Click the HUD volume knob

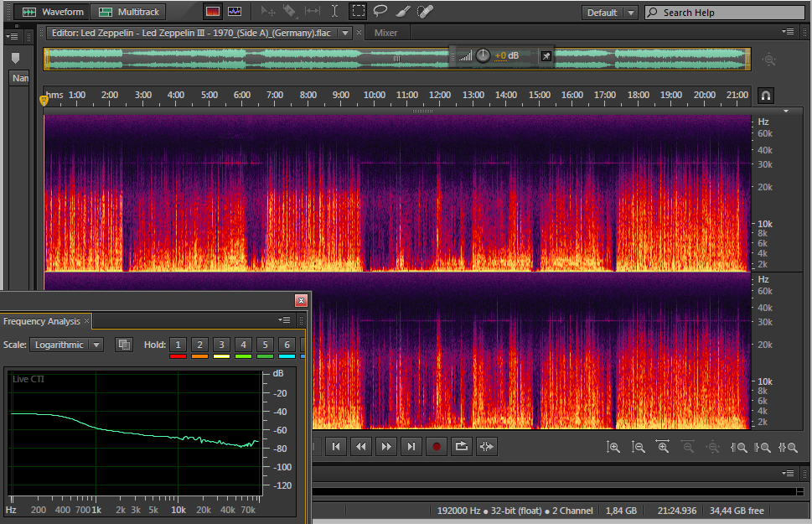coord(483,55)
